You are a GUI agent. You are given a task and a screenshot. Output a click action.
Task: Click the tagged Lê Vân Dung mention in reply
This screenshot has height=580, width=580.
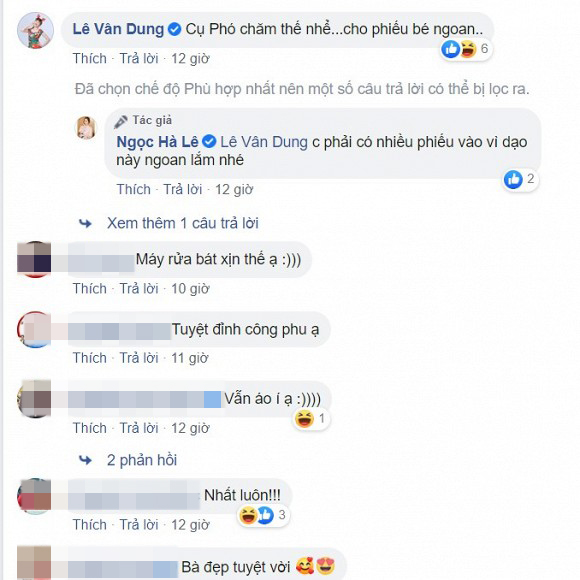264,142
